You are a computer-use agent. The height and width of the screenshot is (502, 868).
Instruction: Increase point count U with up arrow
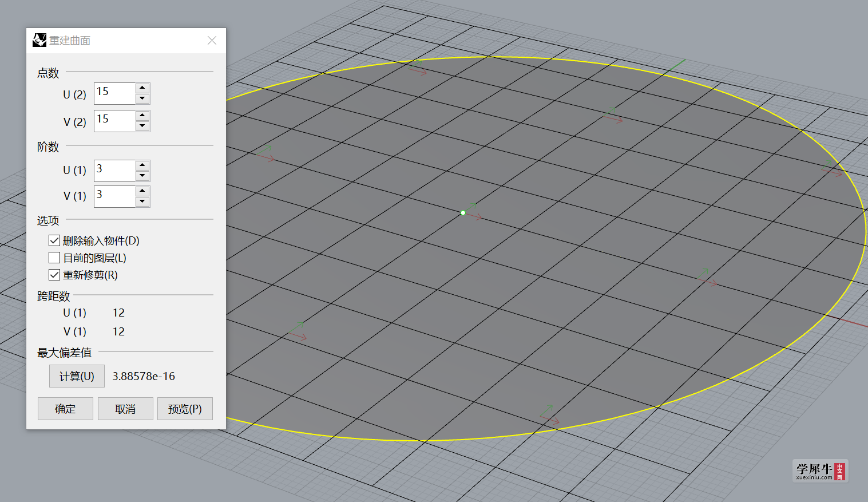click(x=142, y=88)
